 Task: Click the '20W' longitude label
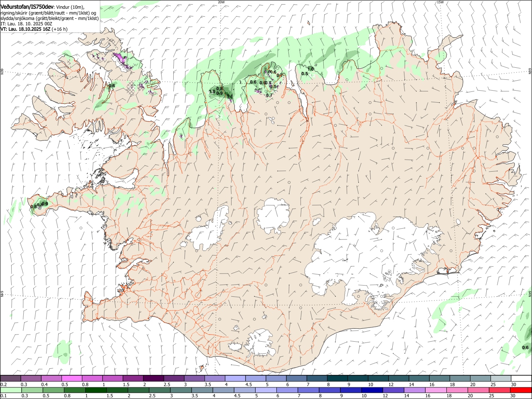point(221,2)
